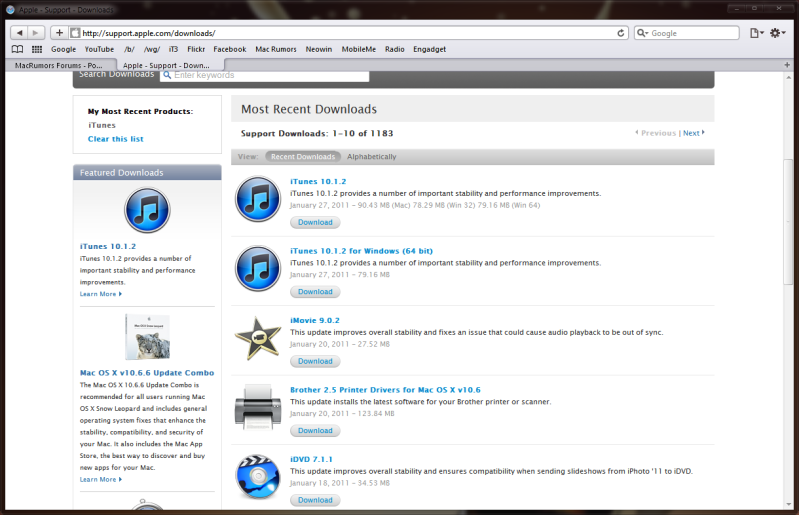Viewport: 799px width, 515px height.
Task: Download iTunes 10.1.2
Action: [x=315, y=223]
